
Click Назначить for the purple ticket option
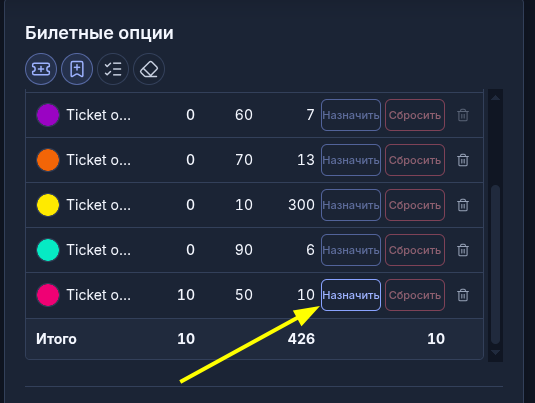pos(351,115)
